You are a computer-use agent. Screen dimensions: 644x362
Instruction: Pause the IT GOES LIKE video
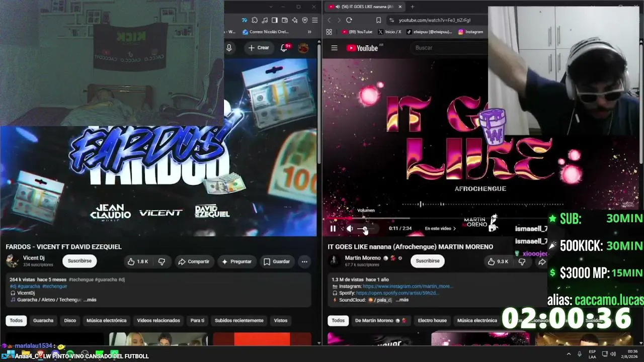pyautogui.click(x=333, y=229)
